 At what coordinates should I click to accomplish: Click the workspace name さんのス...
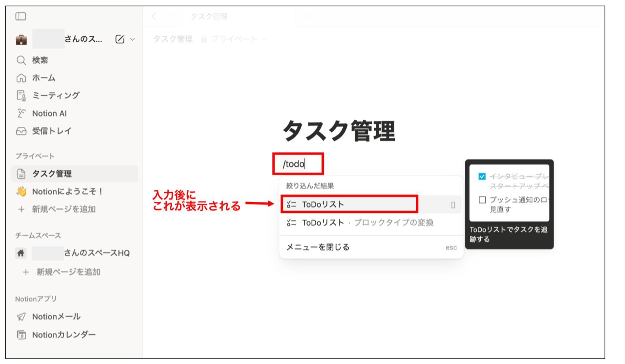click(83, 39)
